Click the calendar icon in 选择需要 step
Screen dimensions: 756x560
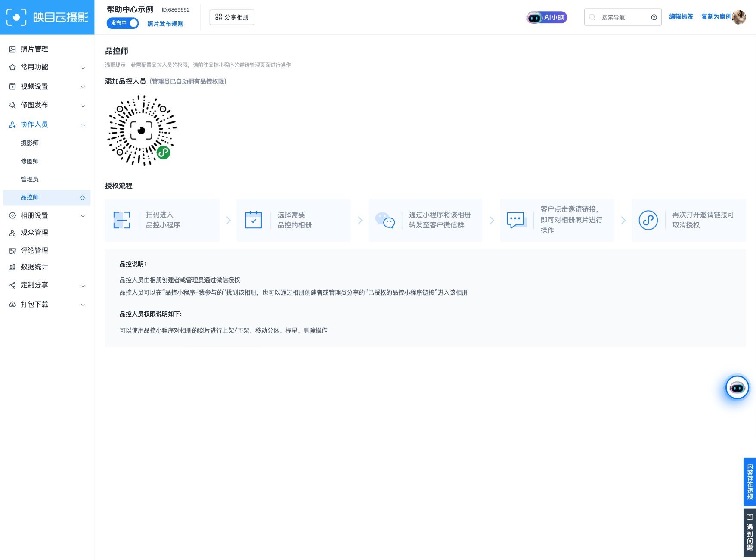254,220
